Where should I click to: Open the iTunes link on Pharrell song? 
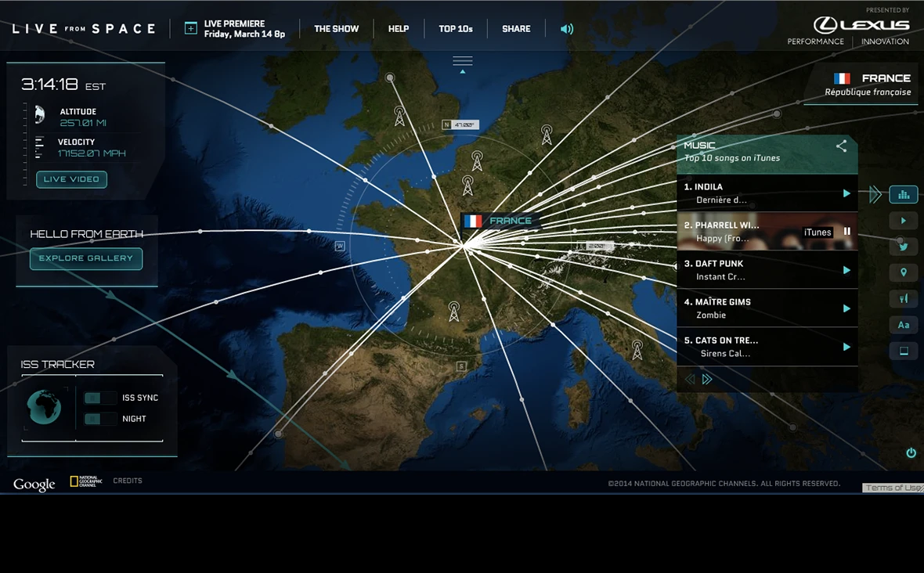tap(818, 232)
